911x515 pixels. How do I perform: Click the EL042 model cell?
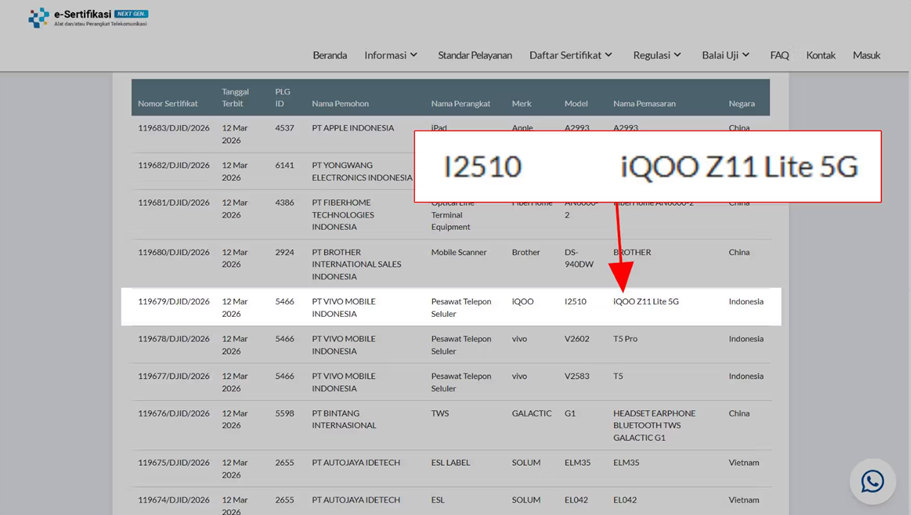point(576,500)
